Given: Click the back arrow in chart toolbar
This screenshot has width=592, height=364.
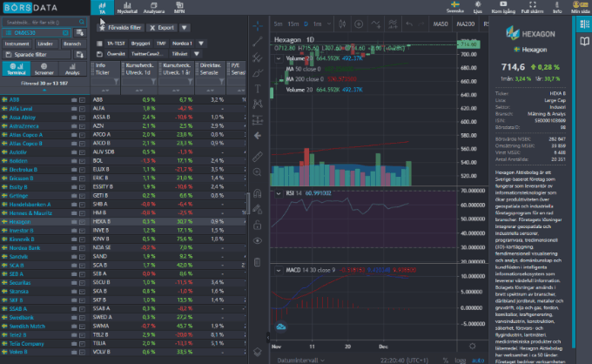Looking at the screenshot, I should click(x=258, y=136).
